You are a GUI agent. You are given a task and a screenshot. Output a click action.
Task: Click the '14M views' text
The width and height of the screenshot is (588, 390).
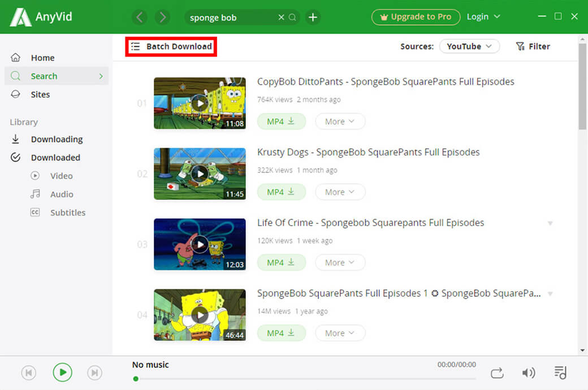point(274,311)
